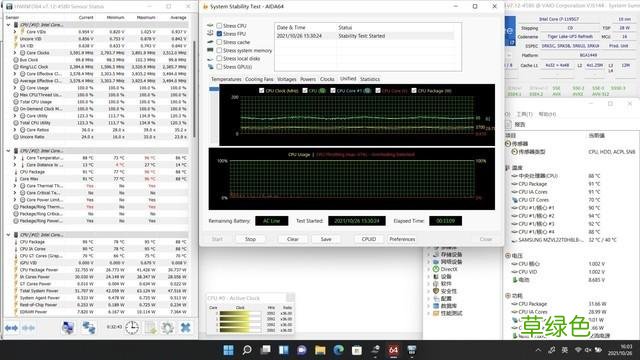
Task: Click taskbar icon right of AIDA64
Action: (411, 350)
